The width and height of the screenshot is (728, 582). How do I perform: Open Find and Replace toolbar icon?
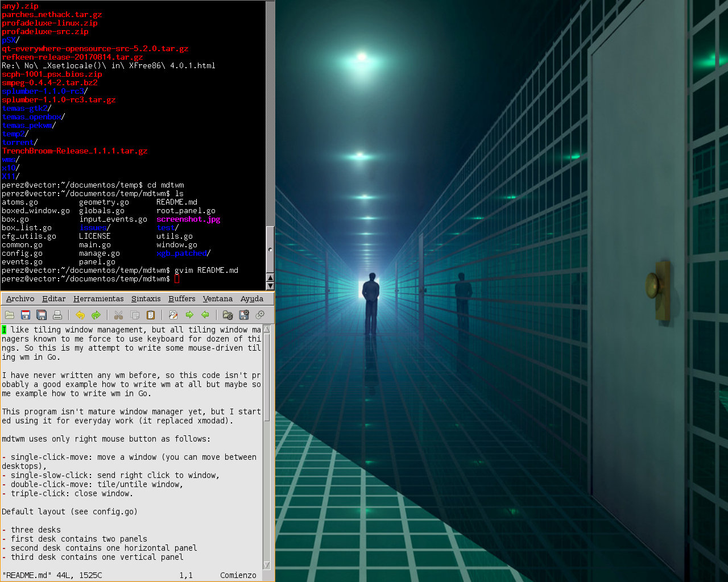(173, 315)
